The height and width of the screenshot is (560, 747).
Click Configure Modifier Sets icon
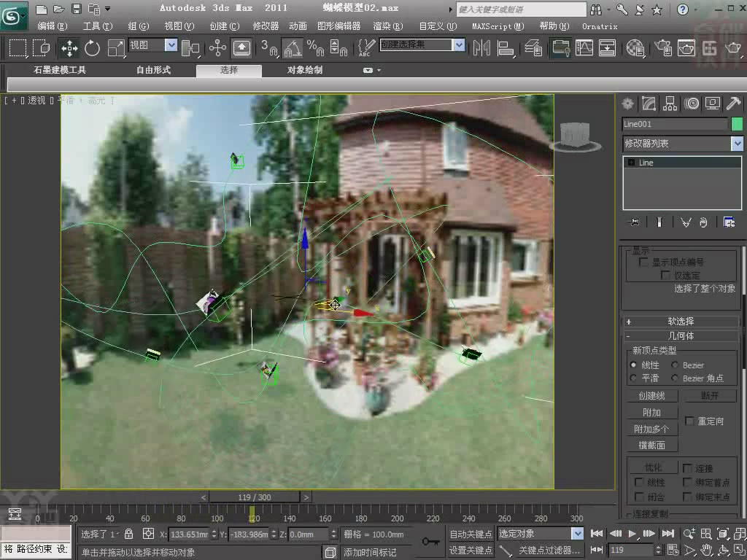[x=729, y=222]
